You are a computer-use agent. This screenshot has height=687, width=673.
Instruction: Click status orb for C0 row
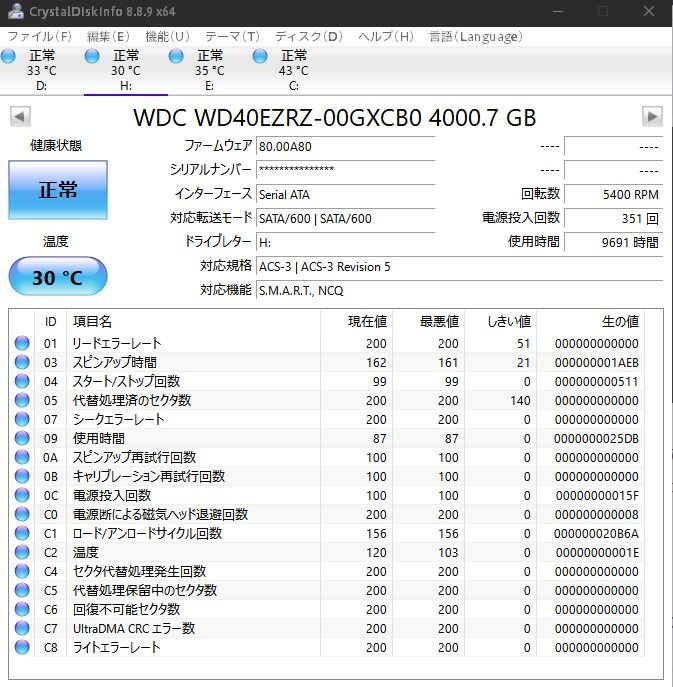[22, 514]
